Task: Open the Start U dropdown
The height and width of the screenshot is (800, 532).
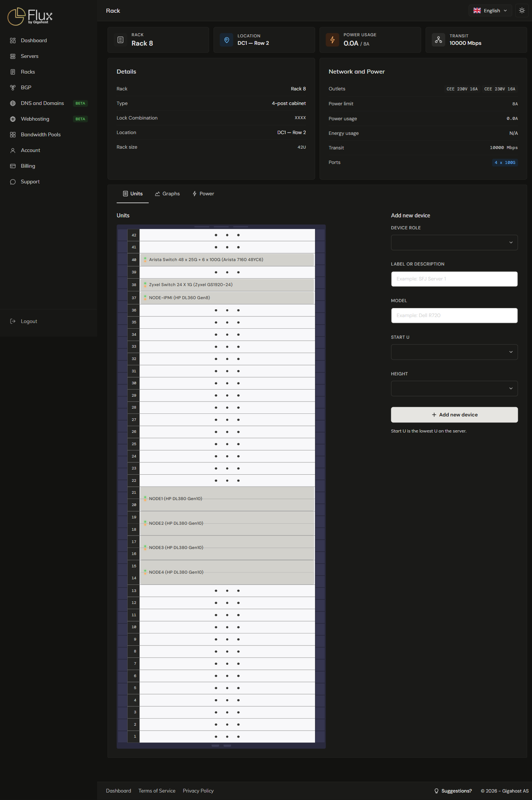Action: point(454,352)
